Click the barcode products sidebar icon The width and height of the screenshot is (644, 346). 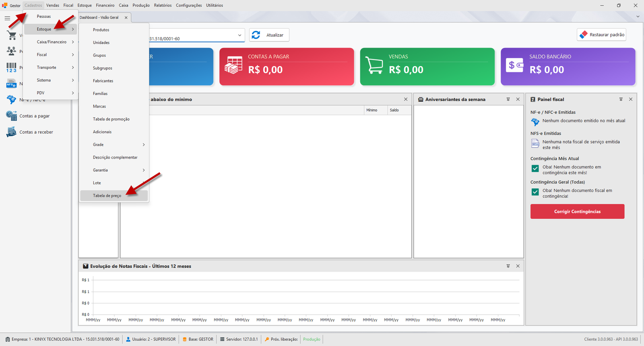[11, 67]
